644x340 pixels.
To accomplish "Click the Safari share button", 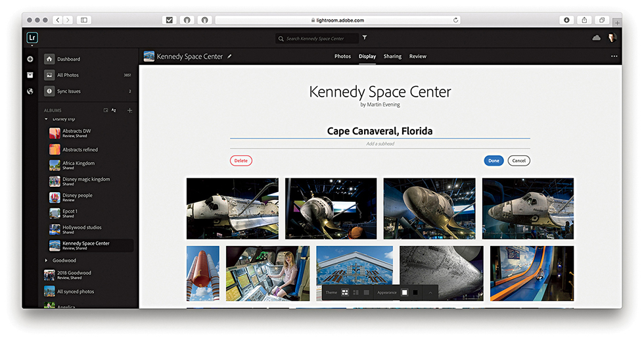I will point(584,20).
